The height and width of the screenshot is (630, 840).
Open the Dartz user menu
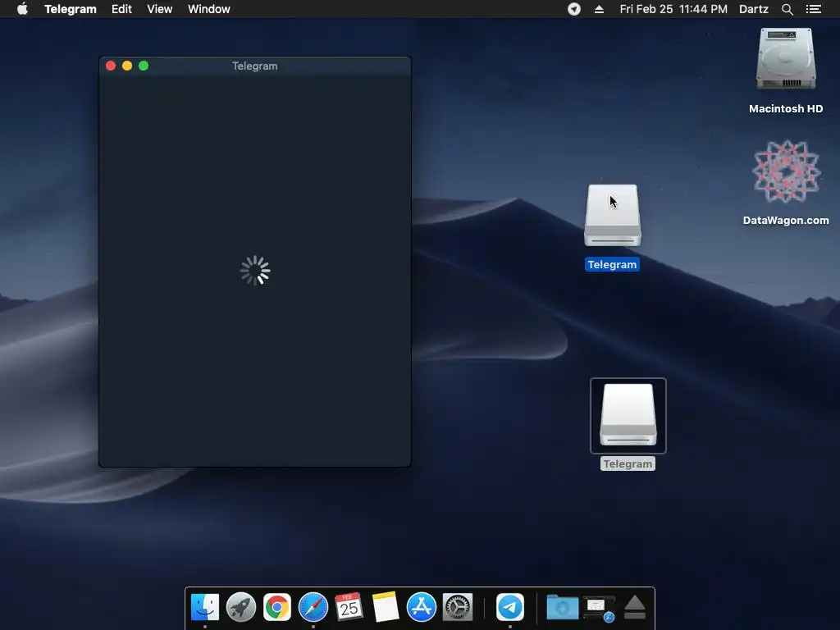click(x=754, y=9)
